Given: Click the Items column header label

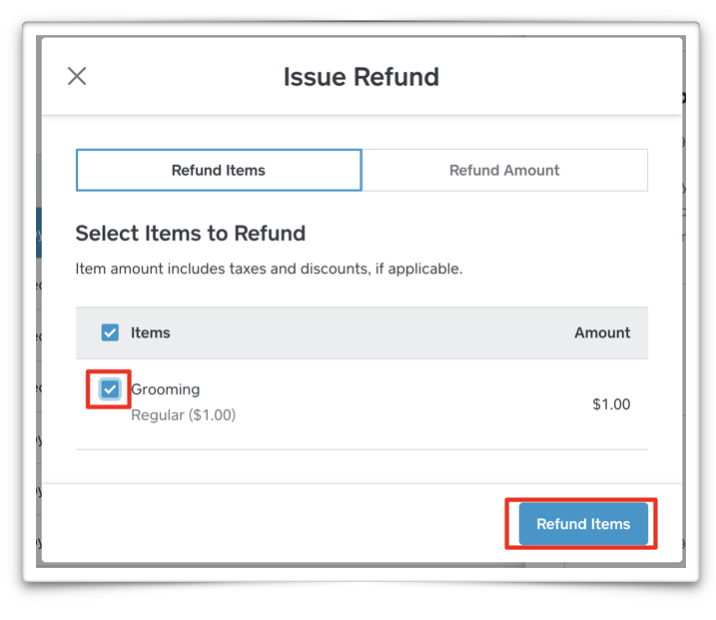Looking at the screenshot, I should point(150,332).
